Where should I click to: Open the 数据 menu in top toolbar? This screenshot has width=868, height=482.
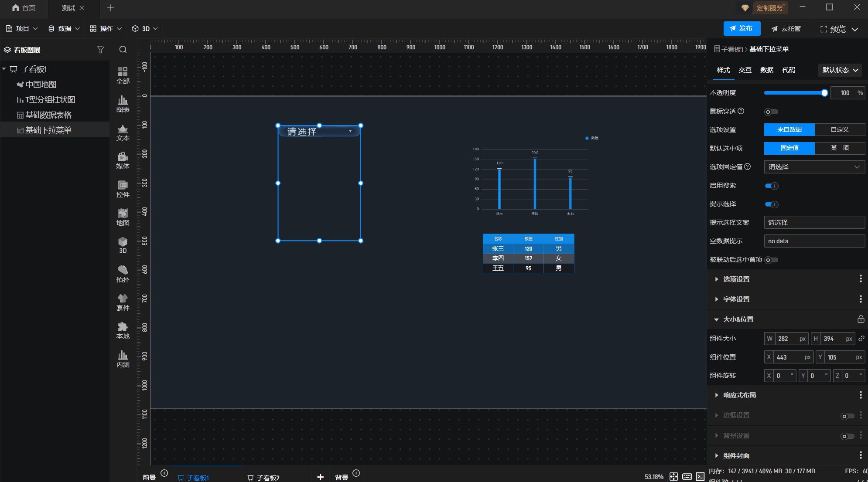[x=64, y=29]
